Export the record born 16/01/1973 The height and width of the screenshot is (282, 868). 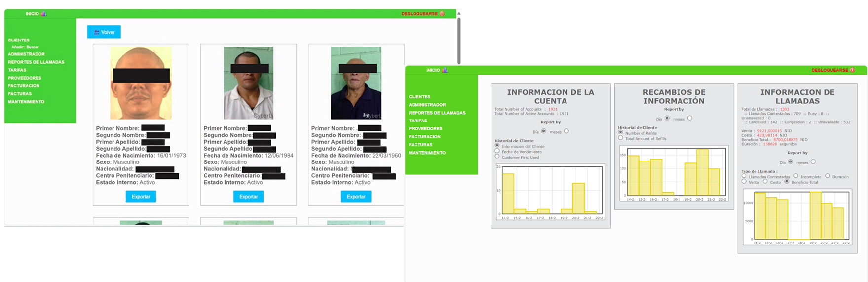141,197
